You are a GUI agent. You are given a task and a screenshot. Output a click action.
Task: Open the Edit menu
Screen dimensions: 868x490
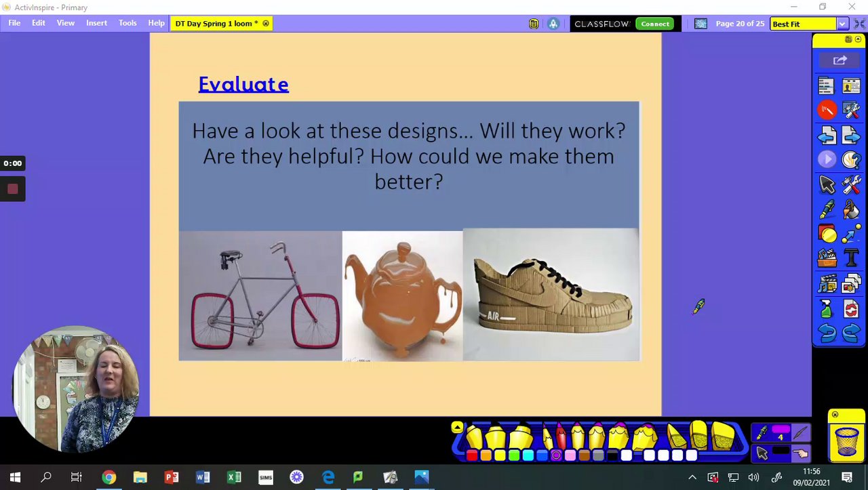(39, 23)
